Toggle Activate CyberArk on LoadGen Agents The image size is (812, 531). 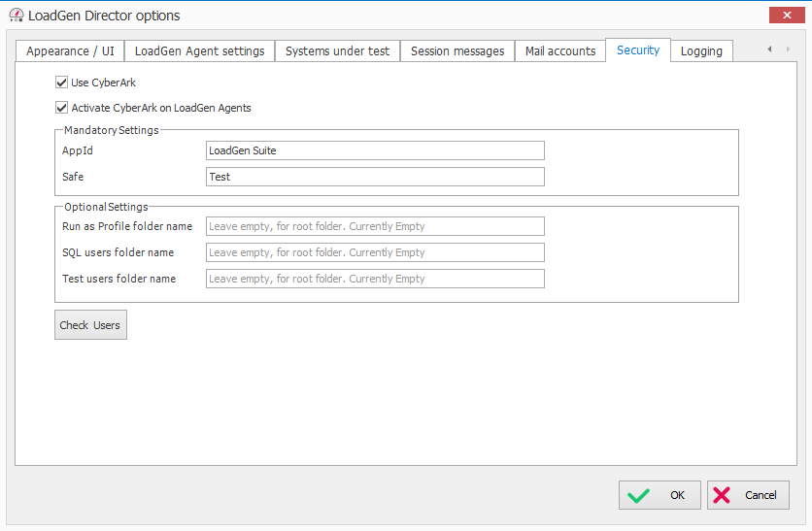[61, 108]
